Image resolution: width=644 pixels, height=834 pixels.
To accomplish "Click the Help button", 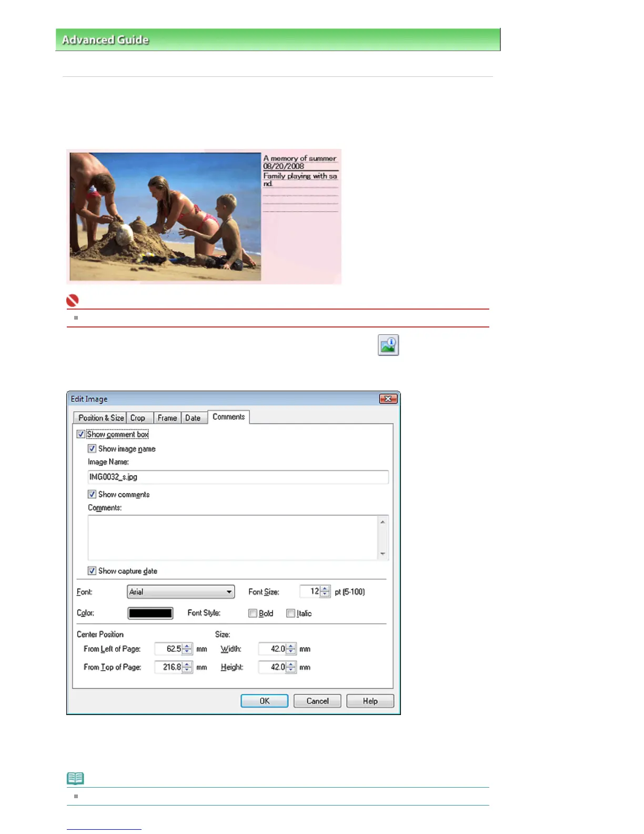I will pos(370,701).
